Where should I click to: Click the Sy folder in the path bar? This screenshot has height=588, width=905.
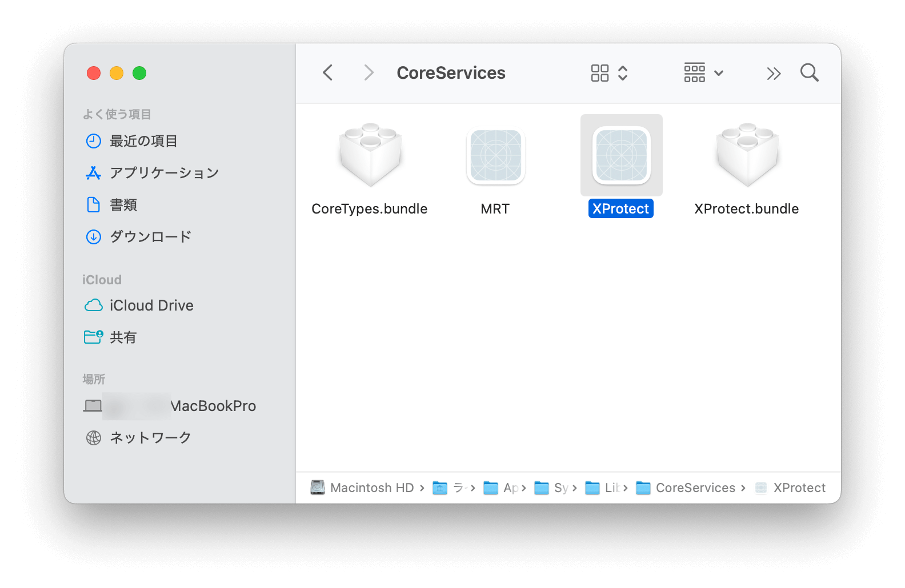point(551,488)
